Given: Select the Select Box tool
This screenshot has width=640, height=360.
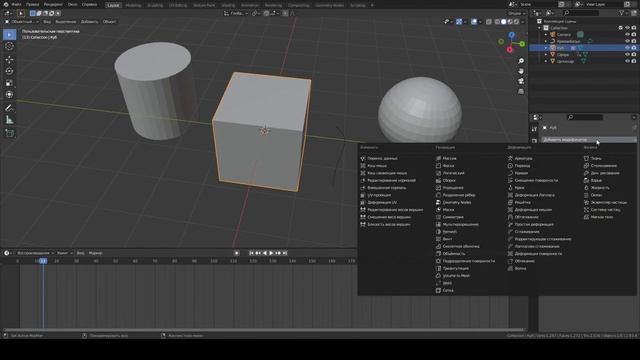Looking at the screenshot, I should click(x=9, y=35).
